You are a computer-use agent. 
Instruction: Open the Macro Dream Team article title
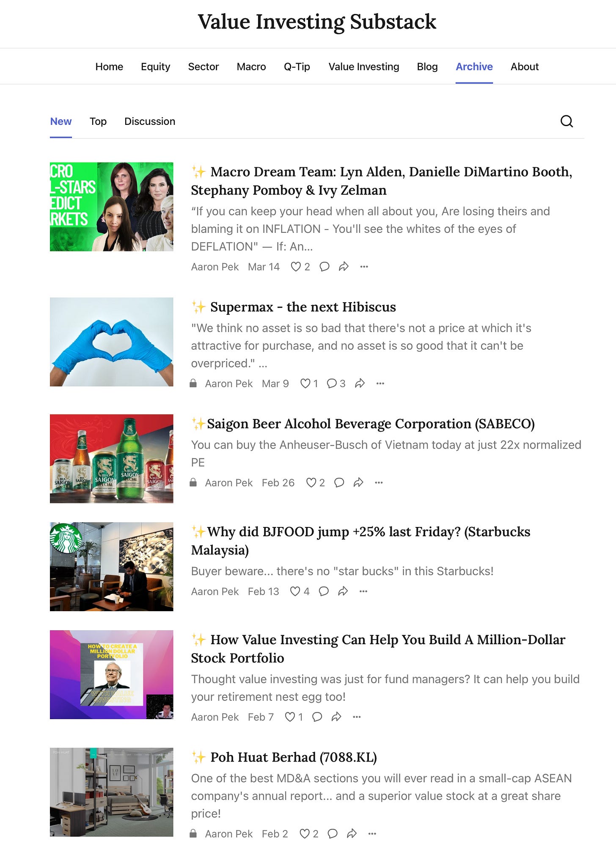coord(382,181)
